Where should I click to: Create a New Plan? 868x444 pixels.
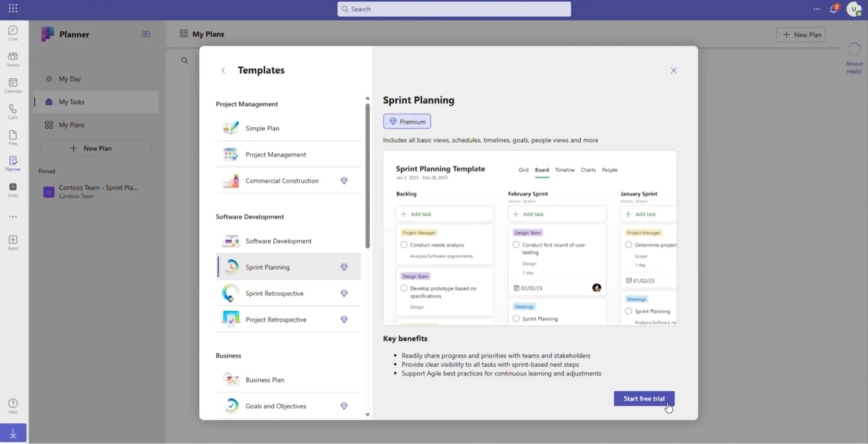tap(800, 34)
